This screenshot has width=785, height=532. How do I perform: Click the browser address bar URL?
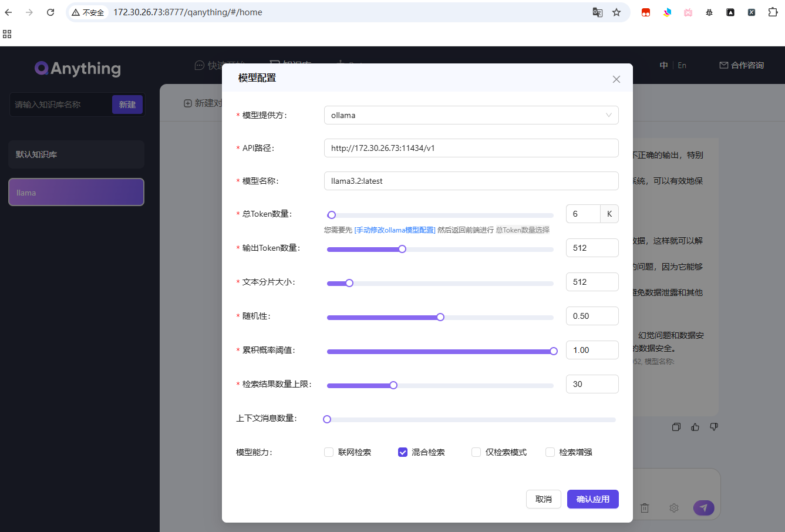click(188, 12)
